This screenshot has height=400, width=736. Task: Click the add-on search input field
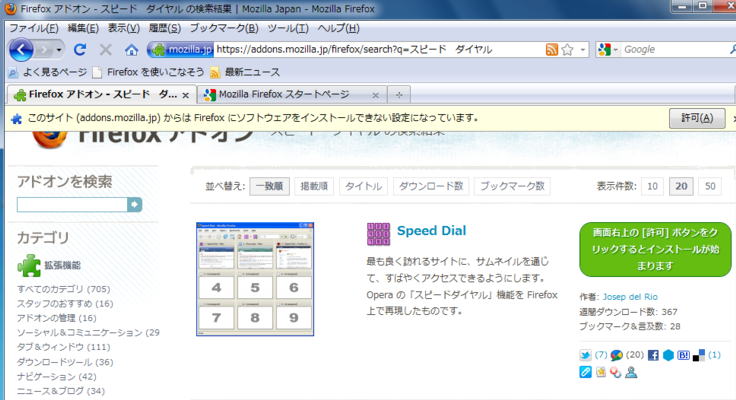coord(72,205)
